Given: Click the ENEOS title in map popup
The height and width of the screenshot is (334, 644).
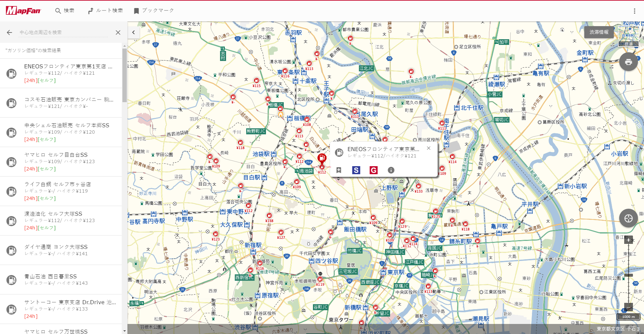Looking at the screenshot, I should point(383,149).
